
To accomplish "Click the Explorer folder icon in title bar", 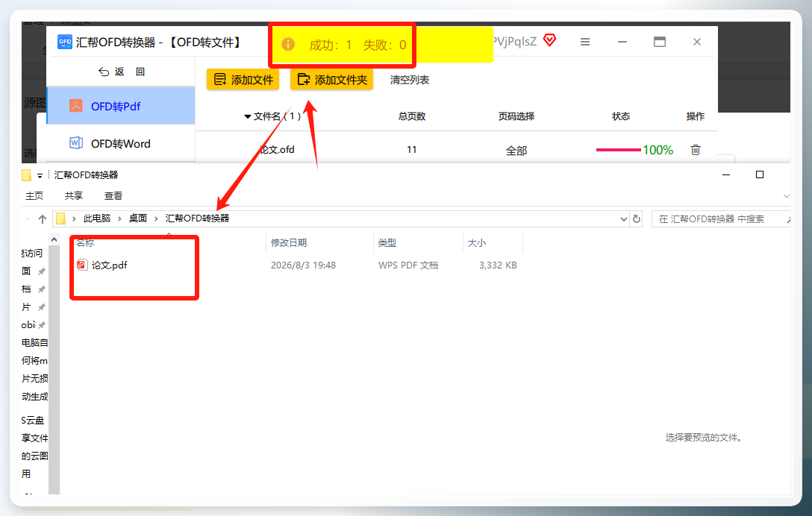I will click(27, 175).
